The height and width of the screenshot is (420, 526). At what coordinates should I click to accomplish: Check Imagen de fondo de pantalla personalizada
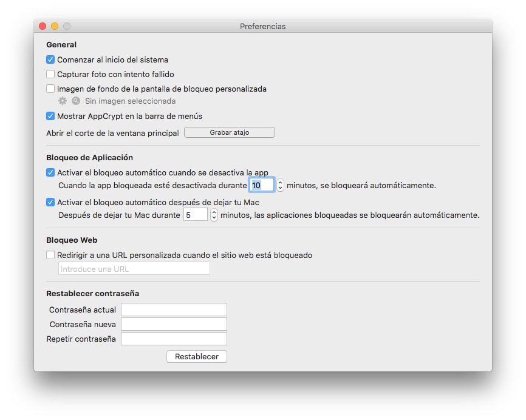[x=50, y=89]
